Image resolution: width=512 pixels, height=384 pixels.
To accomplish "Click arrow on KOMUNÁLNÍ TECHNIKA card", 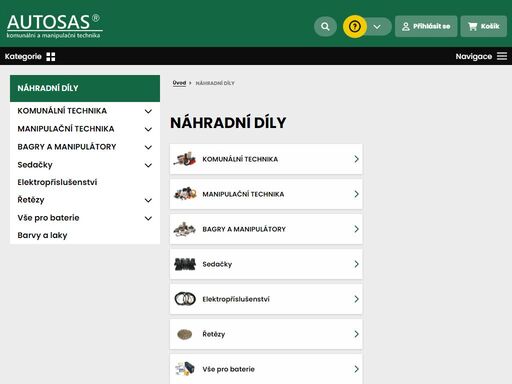I will coord(356,159).
